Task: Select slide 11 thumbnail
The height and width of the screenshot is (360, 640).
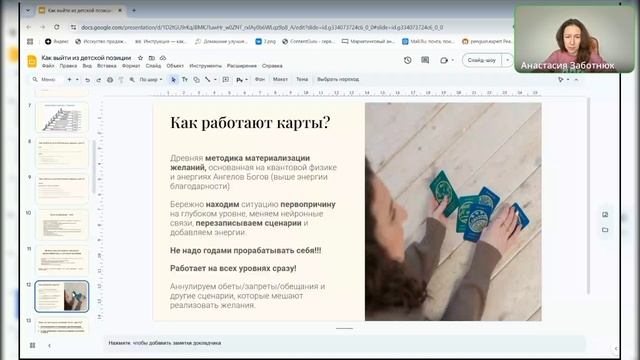Action: (x=62, y=260)
